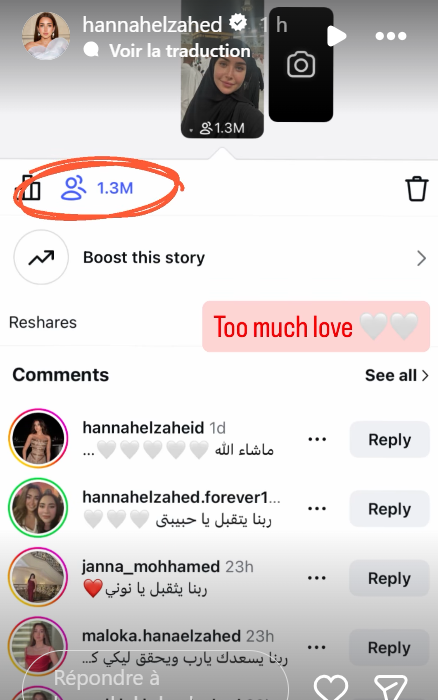Tap the trending arrow boost icon

pos(41,258)
